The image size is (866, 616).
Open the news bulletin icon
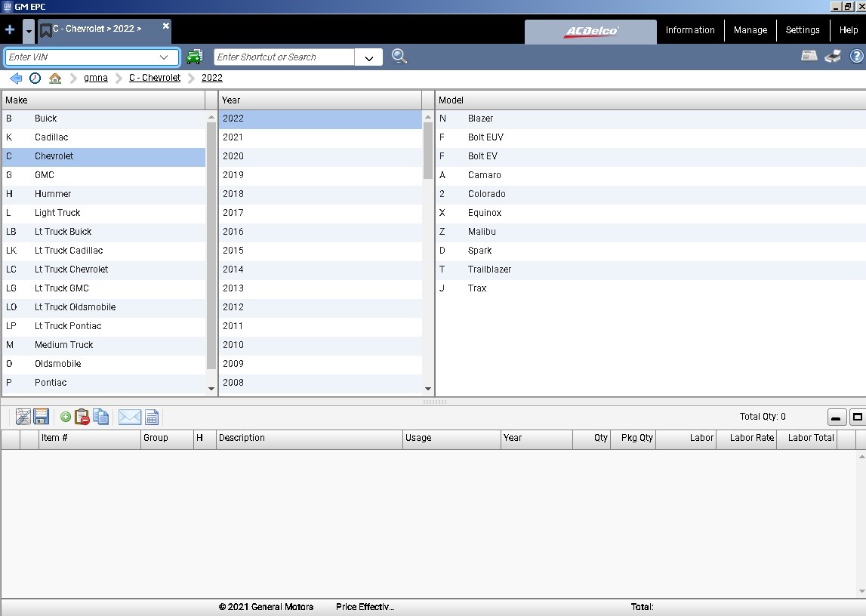click(x=809, y=56)
